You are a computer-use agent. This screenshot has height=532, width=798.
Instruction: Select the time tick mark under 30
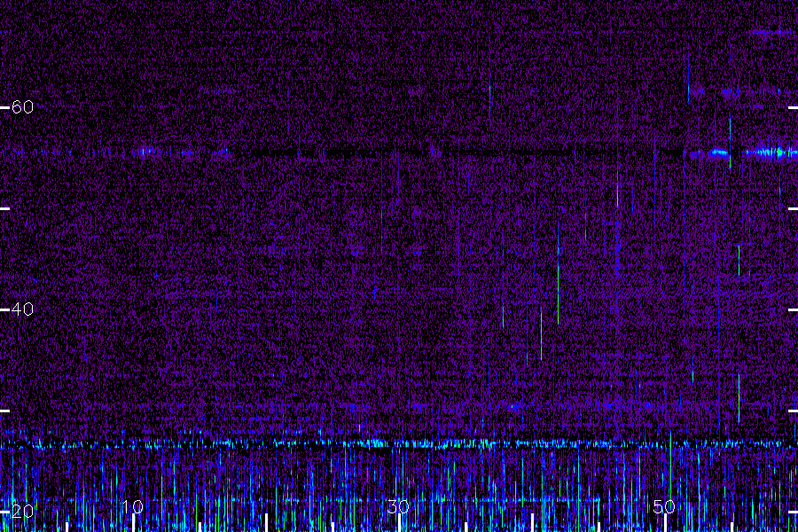pos(399,523)
